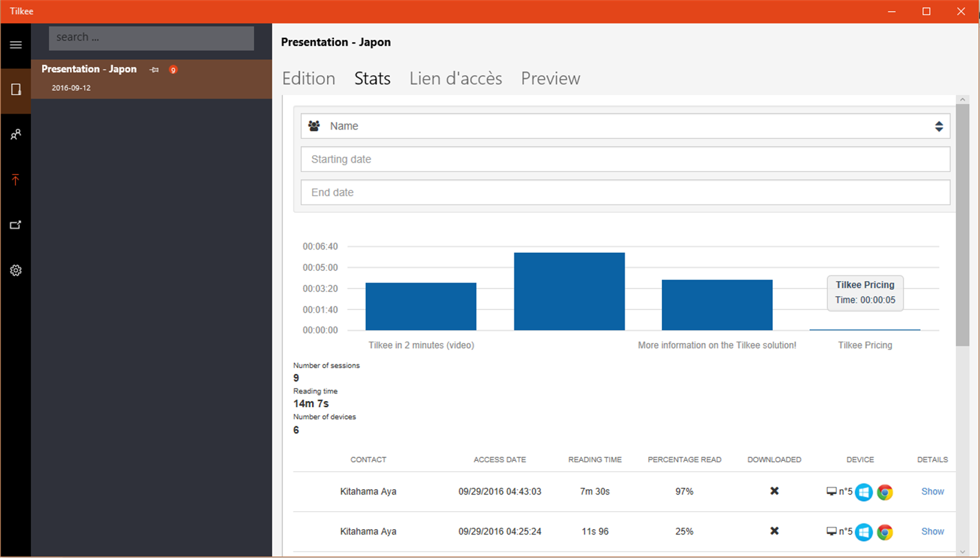Click the downloaded X mark in the 11s 96 row
The height and width of the screenshot is (558, 980).
point(774,531)
